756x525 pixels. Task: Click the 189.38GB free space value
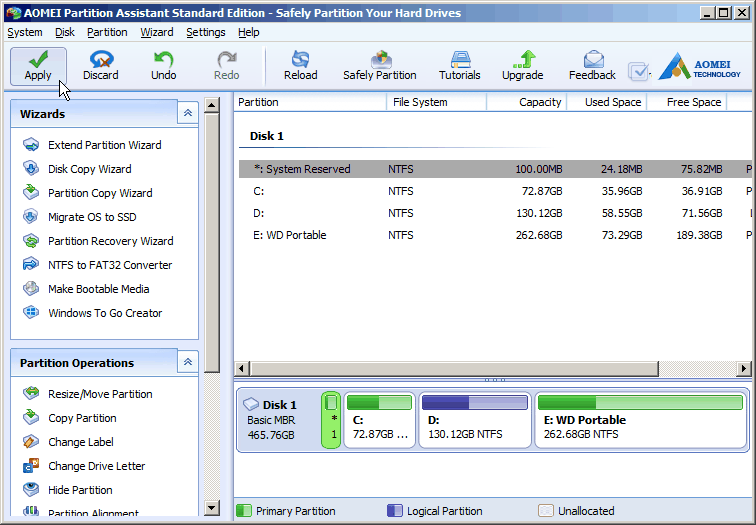click(699, 235)
